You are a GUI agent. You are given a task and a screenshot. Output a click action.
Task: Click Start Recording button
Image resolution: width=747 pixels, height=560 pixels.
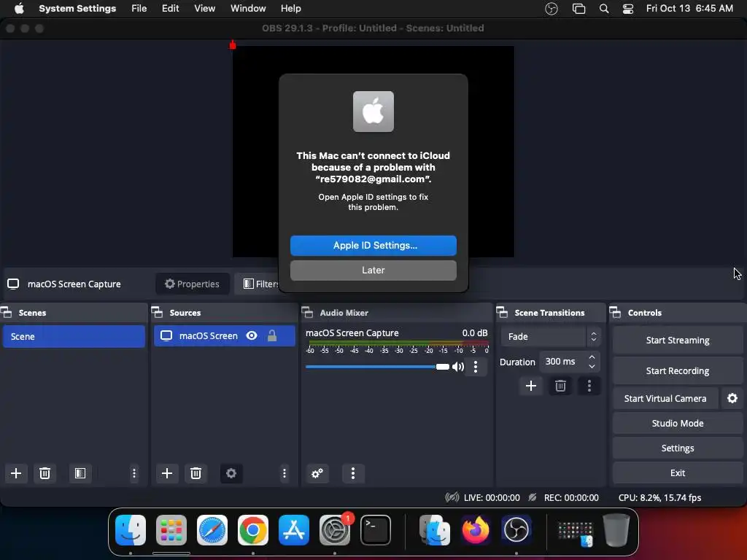tap(678, 370)
